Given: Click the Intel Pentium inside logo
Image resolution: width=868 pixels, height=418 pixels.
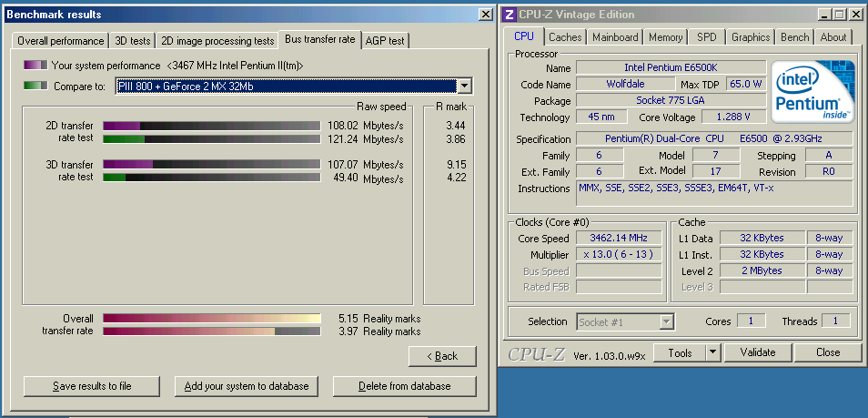Looking at the screenshot, I should tap(812, 92).
